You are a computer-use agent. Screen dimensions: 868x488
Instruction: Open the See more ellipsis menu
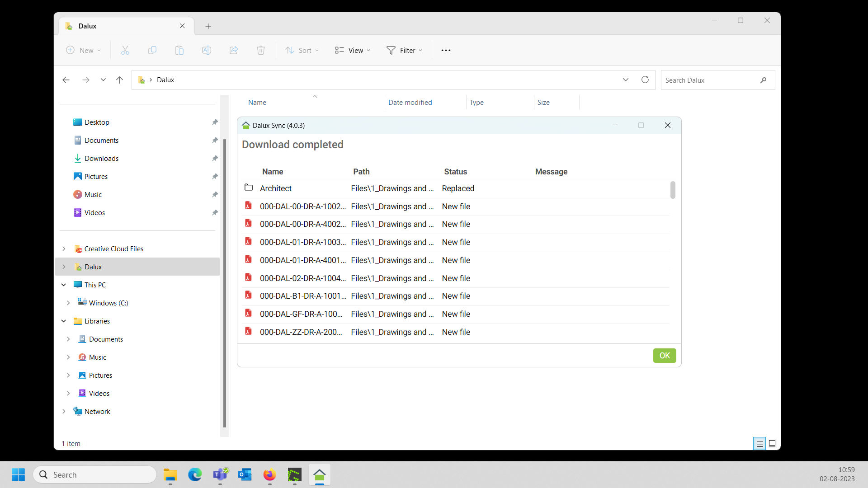pyautogui.click(x=446, y=50)
